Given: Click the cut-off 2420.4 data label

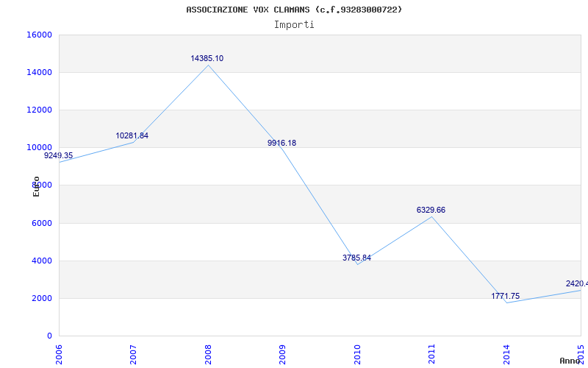Looking at the screenshot, I should point(577,283).
